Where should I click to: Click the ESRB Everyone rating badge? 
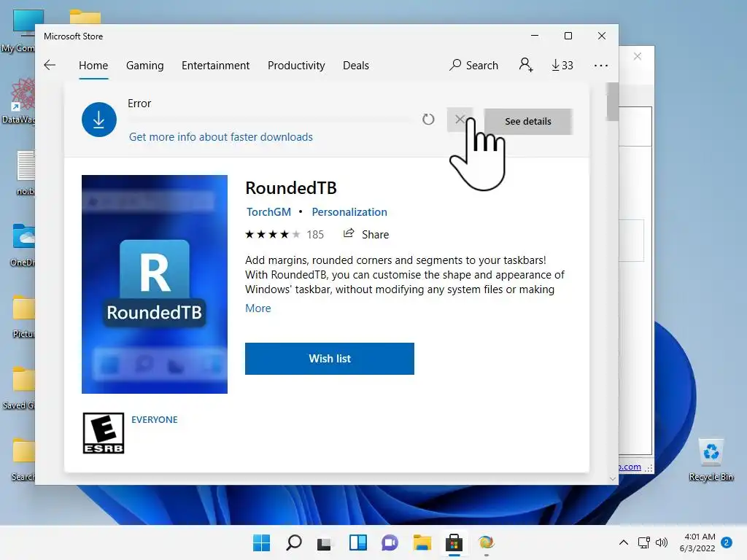[104, 433]
